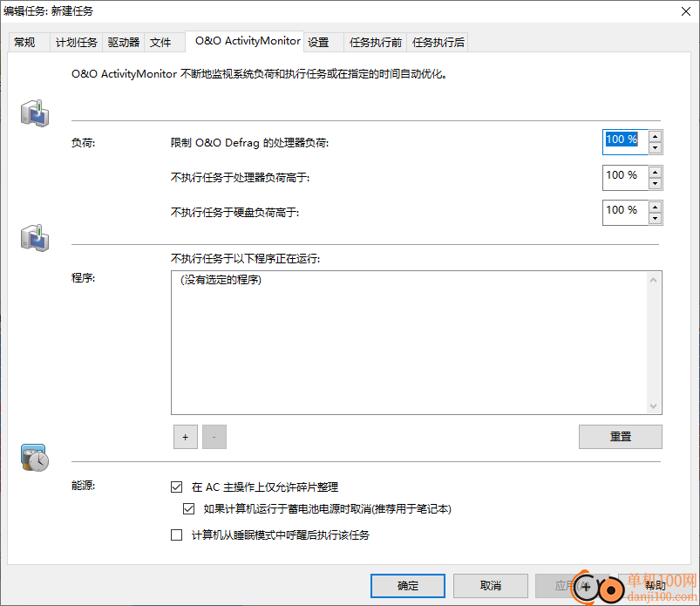Increase O&O Defrag processor load limit

(655, 137)
